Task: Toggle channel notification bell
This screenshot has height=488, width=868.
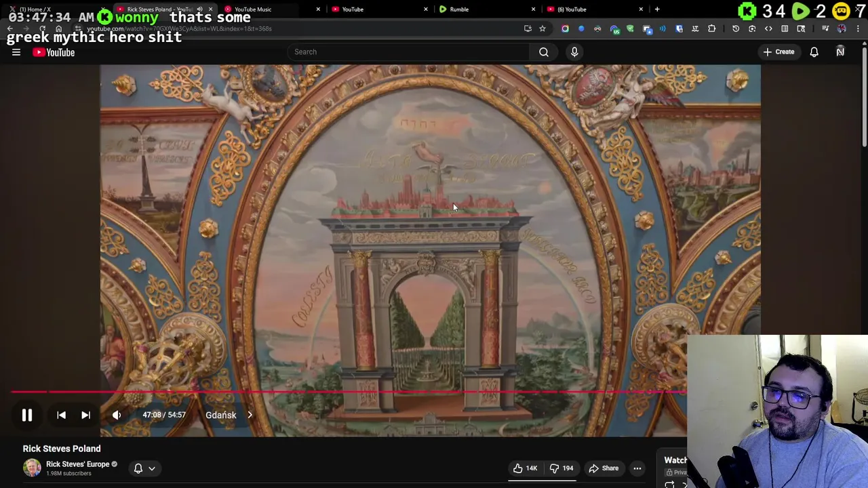Action: (138, 468)
